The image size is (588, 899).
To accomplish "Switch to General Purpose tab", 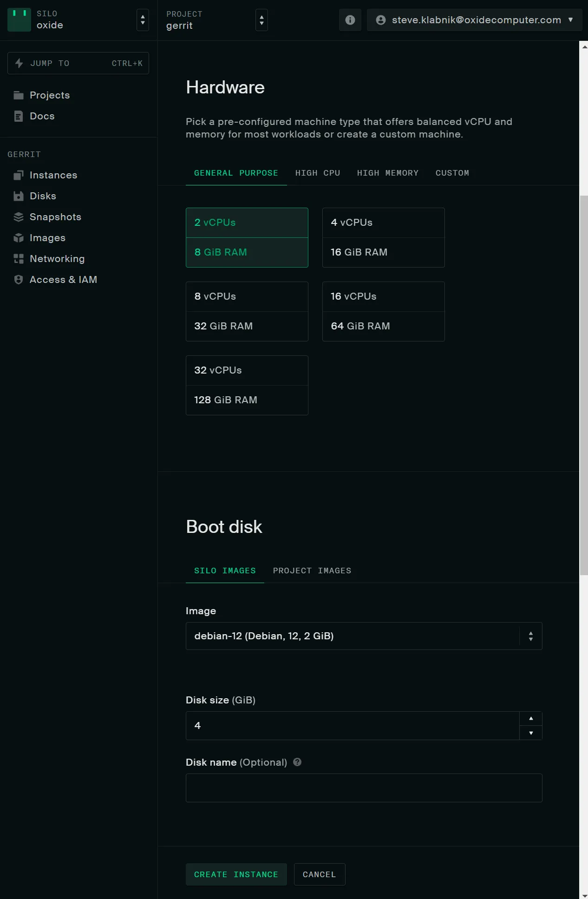I will 236,173.
